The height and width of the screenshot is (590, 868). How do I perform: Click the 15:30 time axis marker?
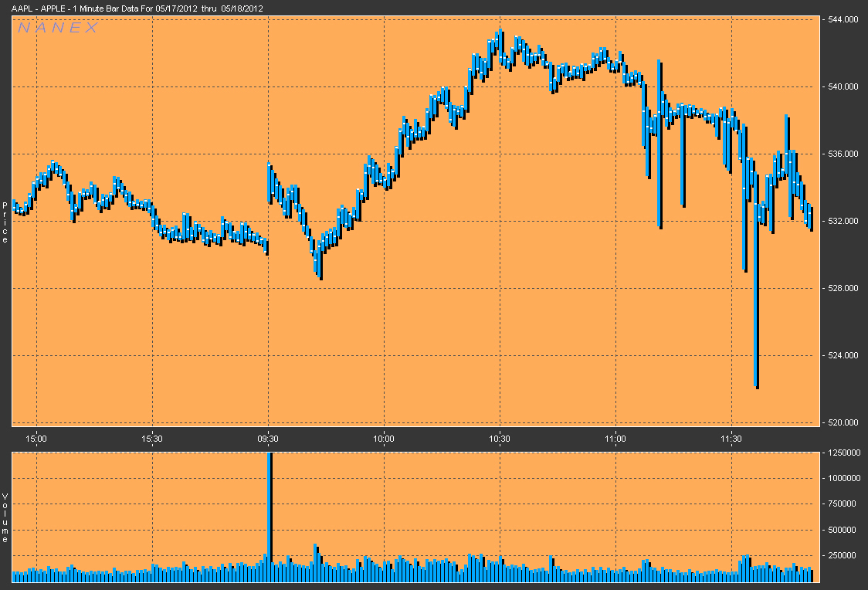pyautogui.click(x=152, y=438)
